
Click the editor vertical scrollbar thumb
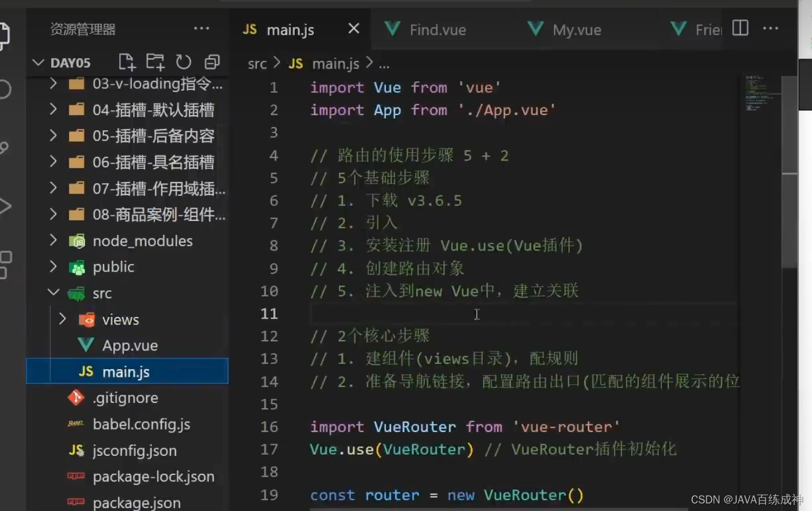click(x=789, y=171)
